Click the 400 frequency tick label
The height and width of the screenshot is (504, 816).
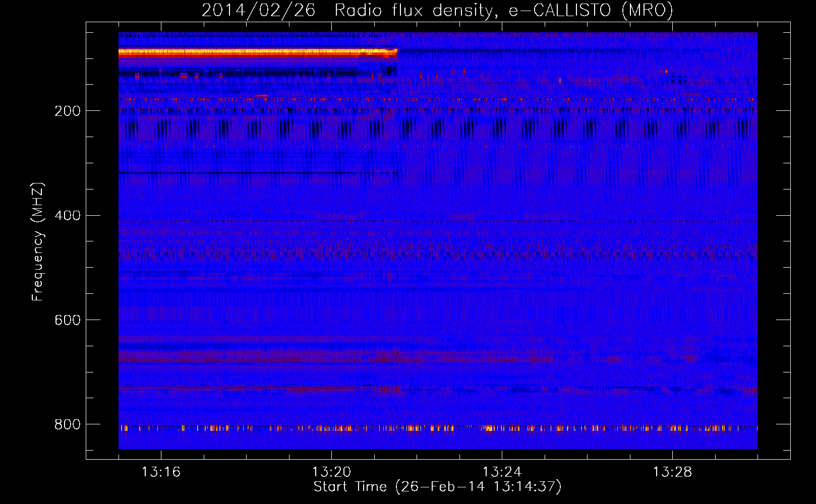coord(68,216)
